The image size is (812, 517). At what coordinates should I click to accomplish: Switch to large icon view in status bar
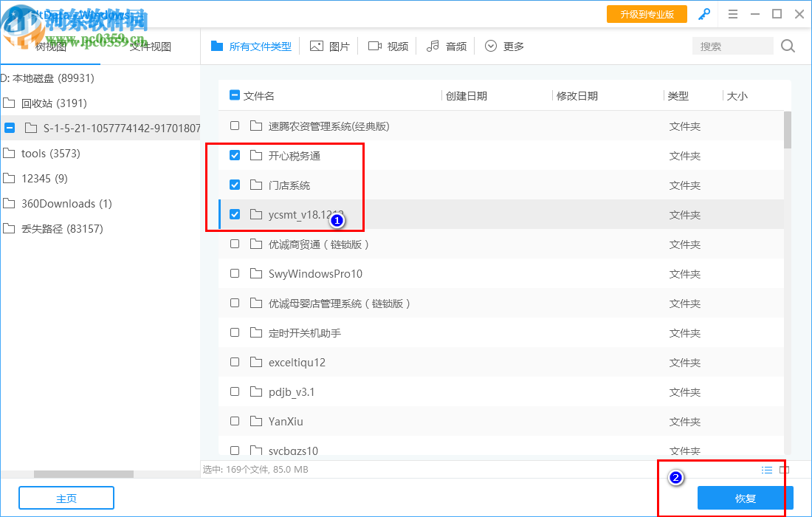784,470
